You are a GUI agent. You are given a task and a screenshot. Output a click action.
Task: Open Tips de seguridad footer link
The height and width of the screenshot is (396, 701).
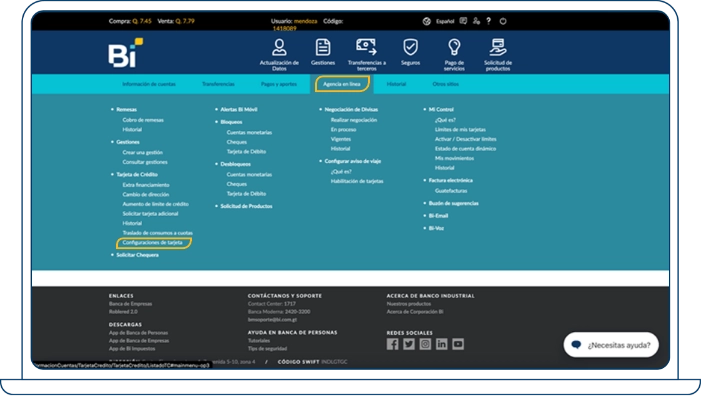[x=267, y=349]
